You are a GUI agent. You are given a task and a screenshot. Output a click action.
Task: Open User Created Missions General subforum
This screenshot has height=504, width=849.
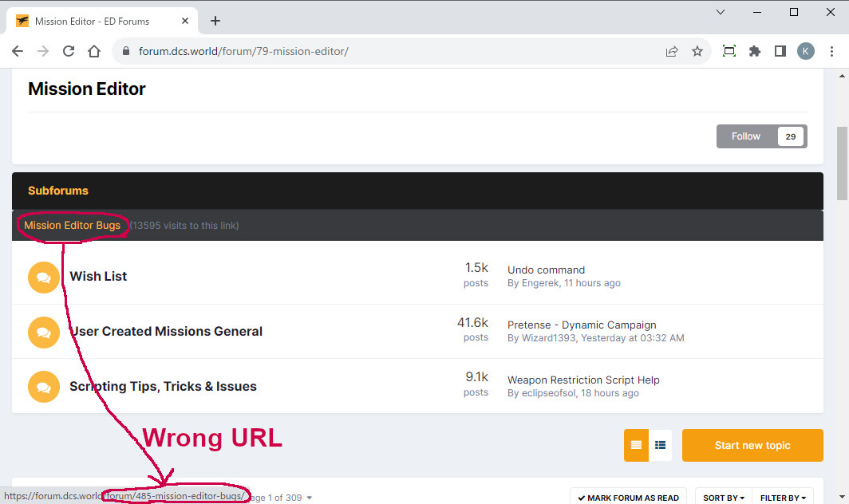[x=166, y=331]
